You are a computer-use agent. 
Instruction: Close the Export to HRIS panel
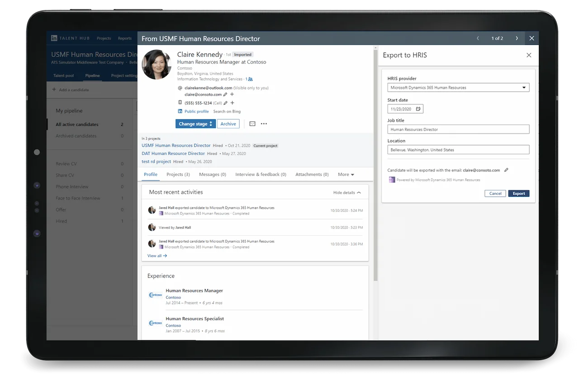[x=529, y=55]
